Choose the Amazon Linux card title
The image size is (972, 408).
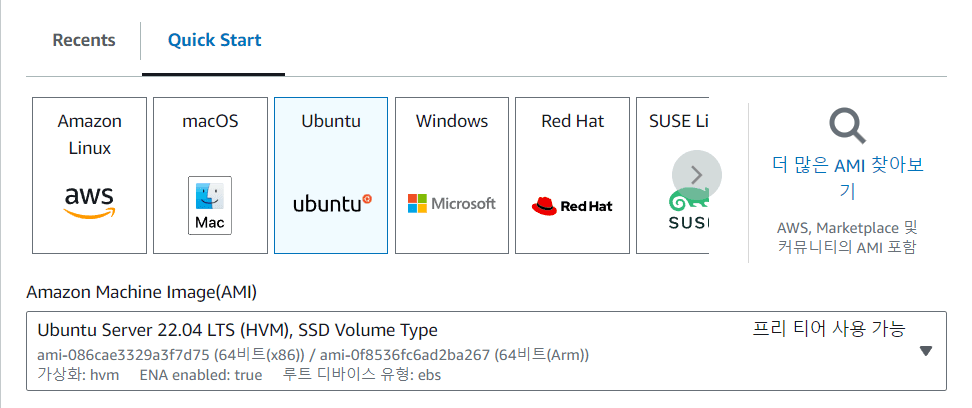(x=89, y=134)
